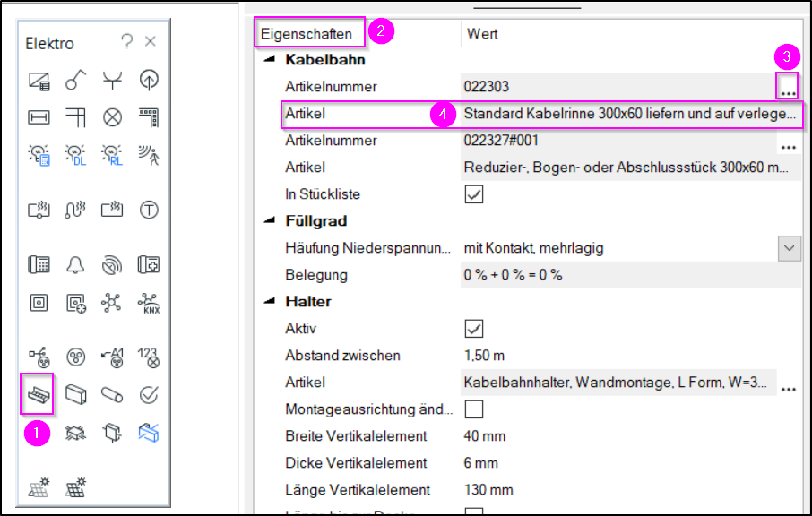Image resolution: width=812 pixels, height=516 pixels.
Task: Select the Y-shaped socket outlet symbol icon
Action: click(x=112, y=81)
